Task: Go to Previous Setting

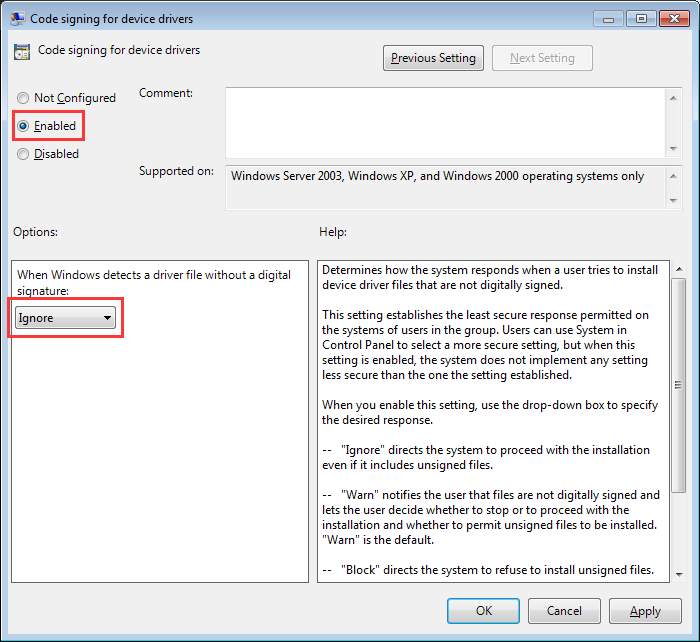Action: (x=433, y=58)
